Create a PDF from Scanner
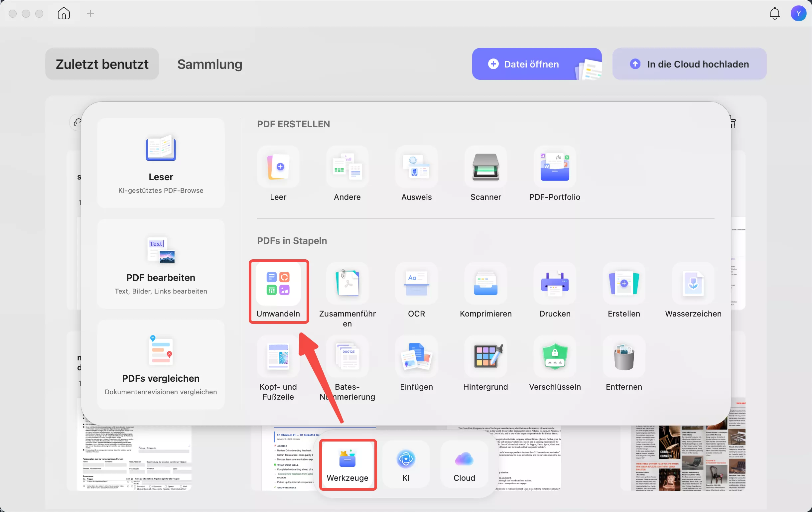The width and height of the screenshot is (812, 512). point(485,174)
